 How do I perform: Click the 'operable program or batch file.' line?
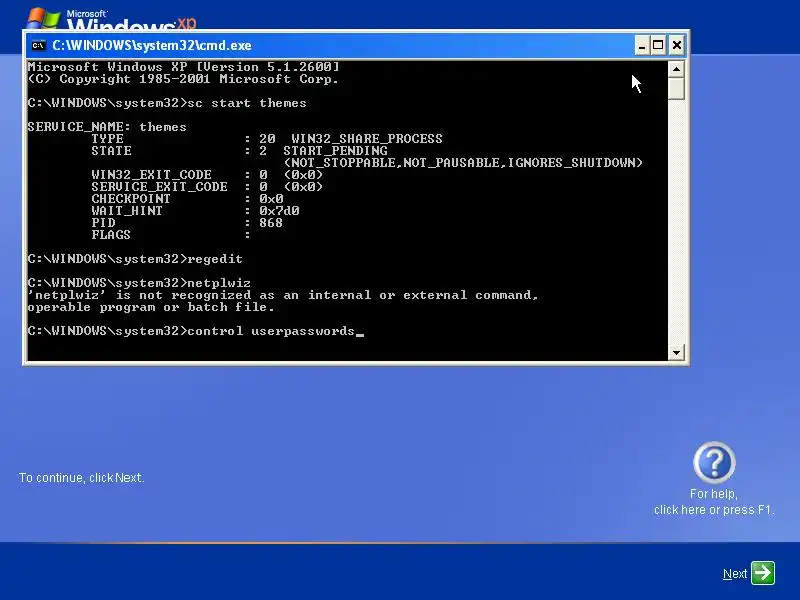[151, 307]
